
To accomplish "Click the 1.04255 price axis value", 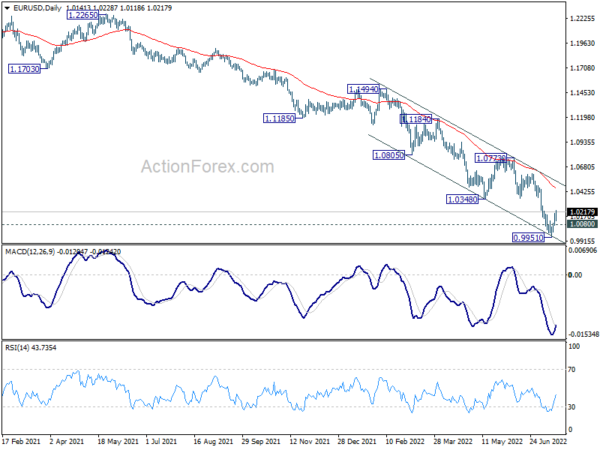I will [582, 192].
